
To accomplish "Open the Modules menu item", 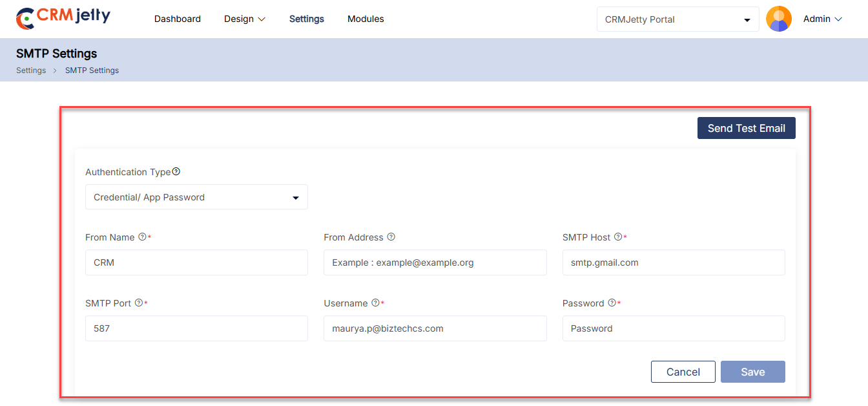I will pyautogui.click(x=366, y=19).
